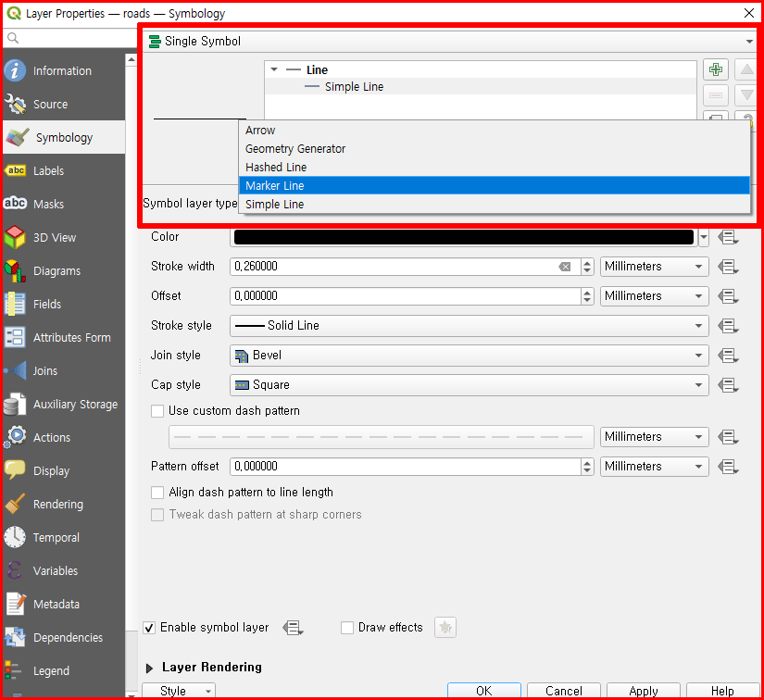Screen dimensions: 764x700
Task: Open the Variables section
Action: click(x=63, y=571)
